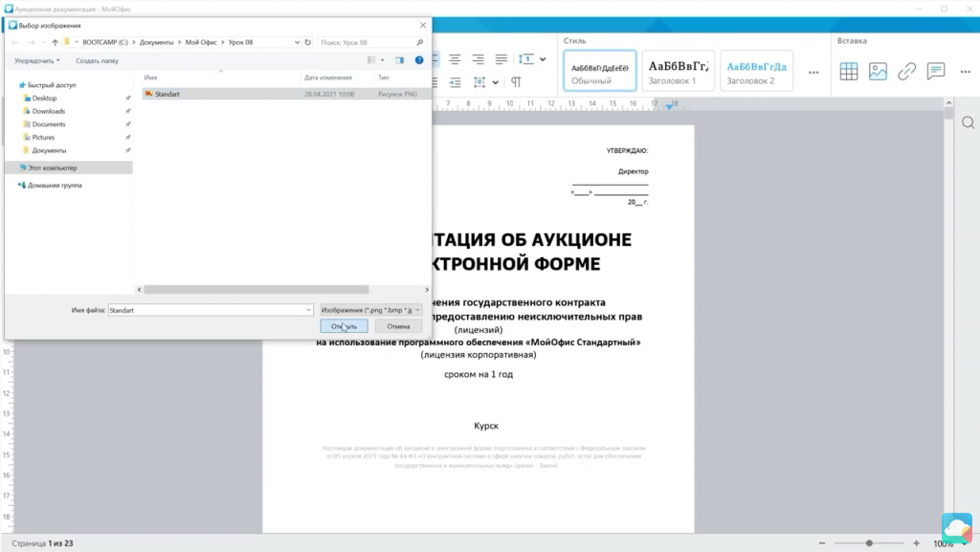980x552 pixels.
Task: Go up one folder in dialog
Action: [55, 42]
